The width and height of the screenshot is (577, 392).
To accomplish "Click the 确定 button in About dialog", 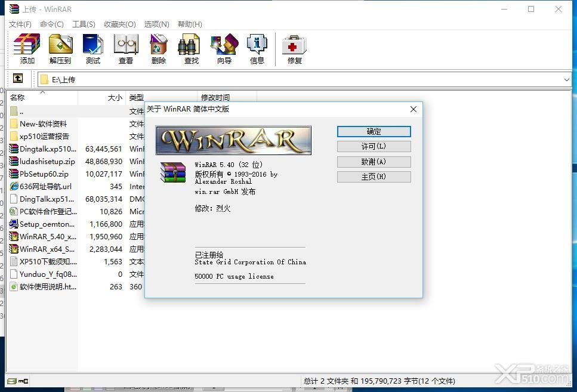I will click(x=374, y=131).
